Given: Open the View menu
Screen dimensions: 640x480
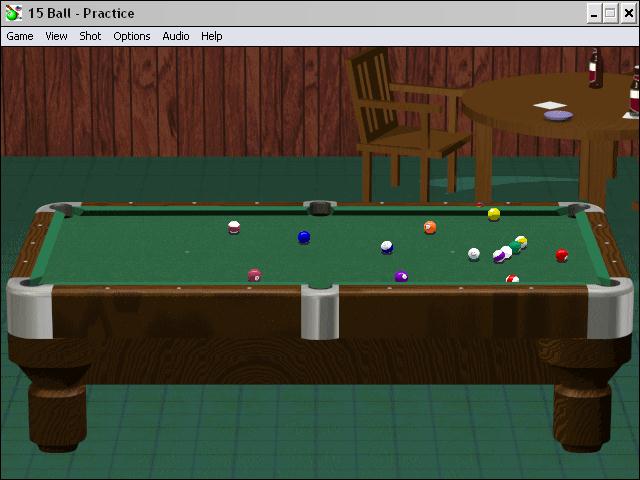Looking at the screenshot, I should point(56,36).
